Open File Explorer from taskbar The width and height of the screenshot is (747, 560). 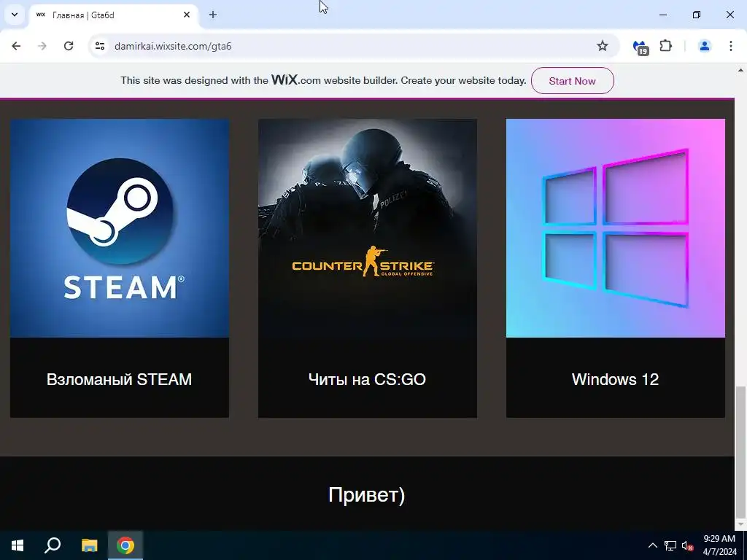click(x=89, y=545)
